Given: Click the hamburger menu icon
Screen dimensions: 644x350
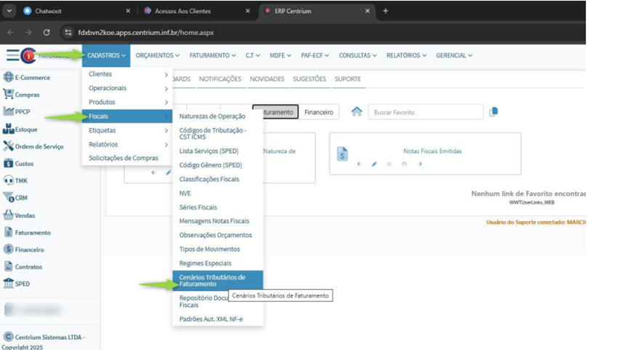Looking at the screenshot, I should coord(12,55).
